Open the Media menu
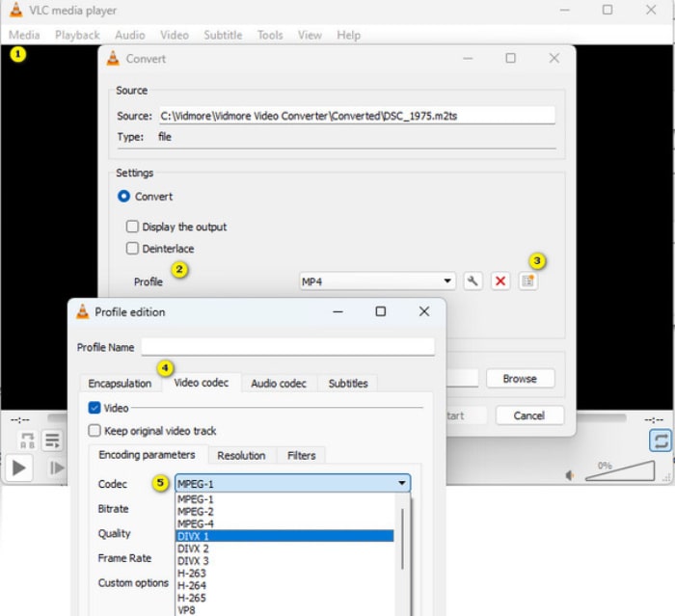675x616 pixels. click(24, 35)
